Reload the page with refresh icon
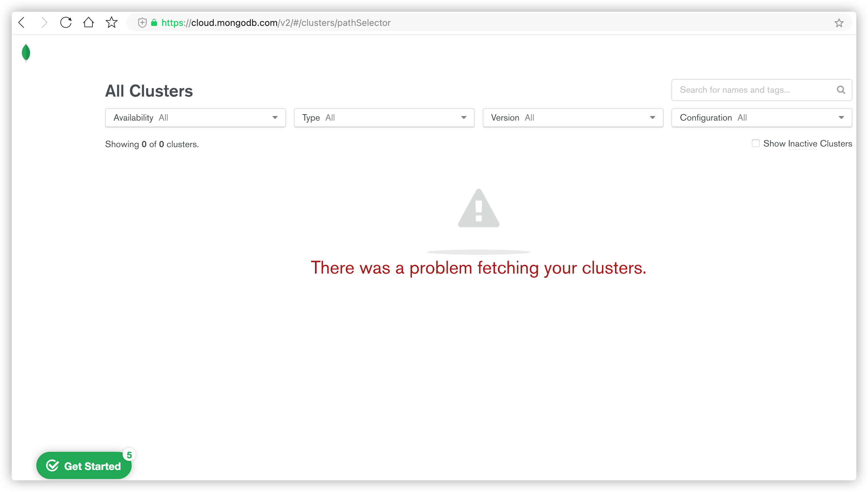 click(x=66, y=23)
